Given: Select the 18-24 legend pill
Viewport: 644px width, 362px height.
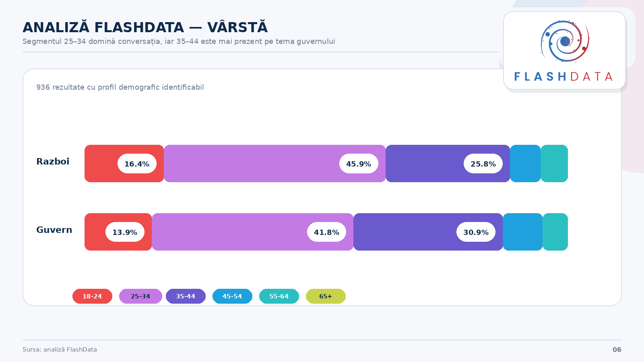Looking at the screenshot, I should (92, 296).
